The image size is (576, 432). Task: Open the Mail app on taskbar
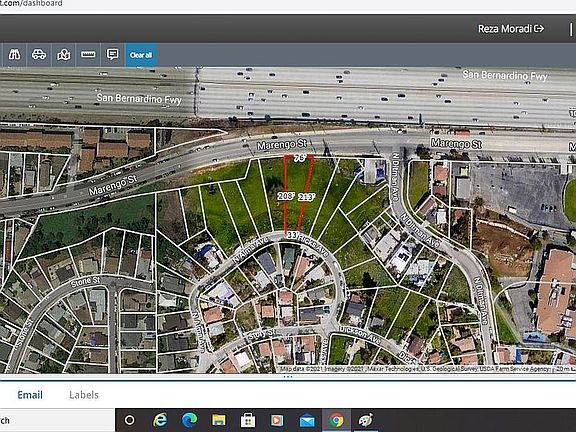coord(307,420)
